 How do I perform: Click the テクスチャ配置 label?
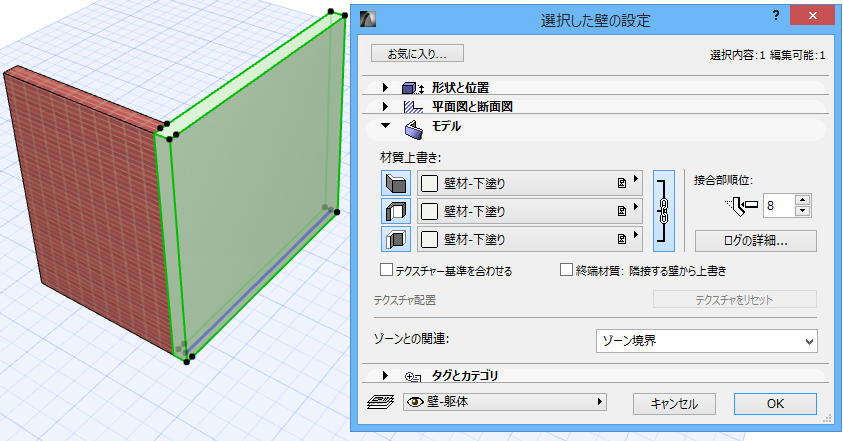click(405, 300)
